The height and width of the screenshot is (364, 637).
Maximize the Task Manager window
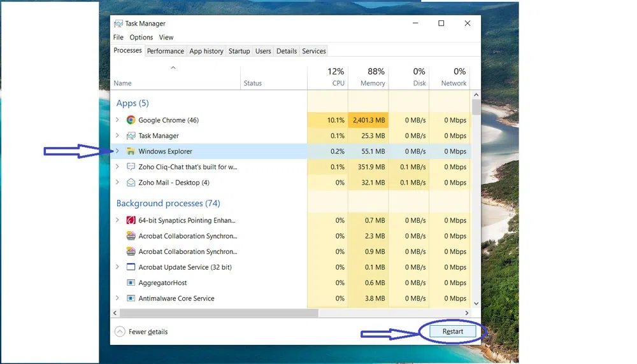point(441,23)
